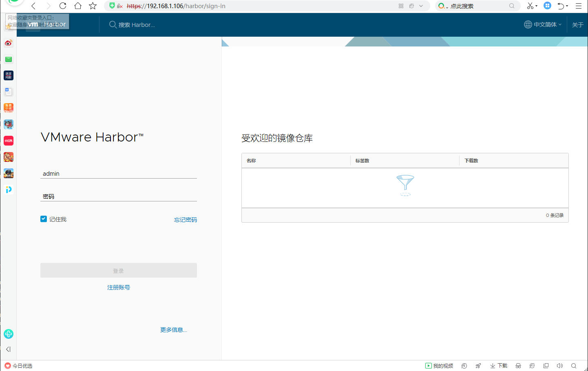Open the 关于 about link

pyautogui.click(x=578, y=25)
